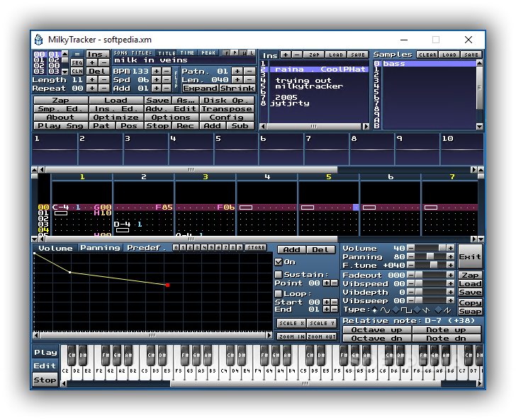This screenshot has height=420, width=516.
Task: Increase BPM with its plus button
Action: click(x=157, y=71)
